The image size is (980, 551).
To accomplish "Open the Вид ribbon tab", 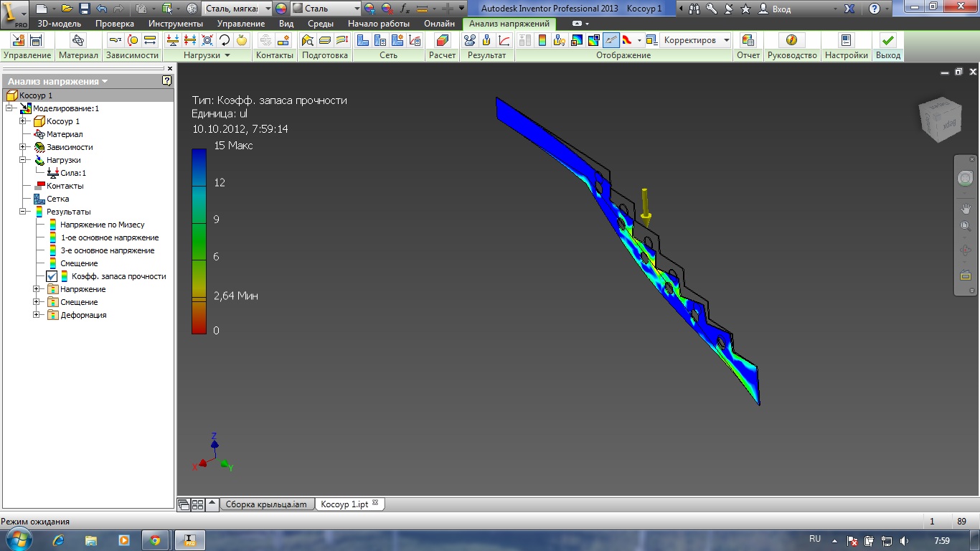I will point(286,24).
